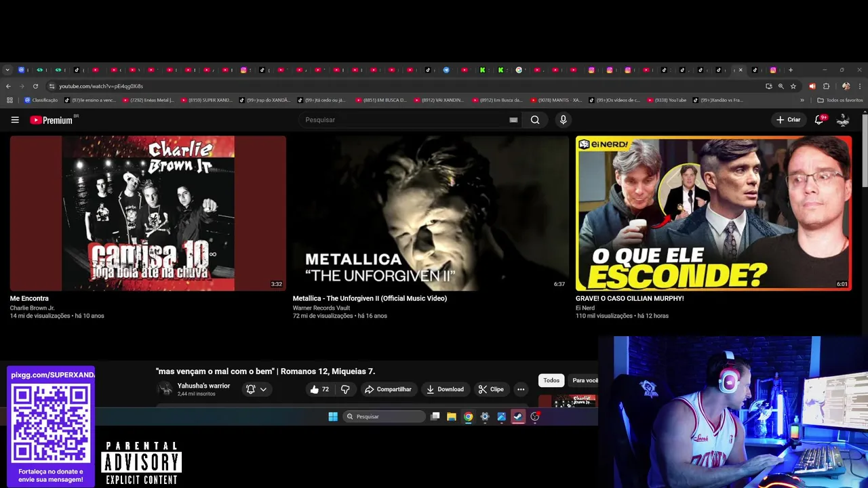Viewport: 868px width, 488px height.
Task: Like the video with thumbs up
Action: 319,389
